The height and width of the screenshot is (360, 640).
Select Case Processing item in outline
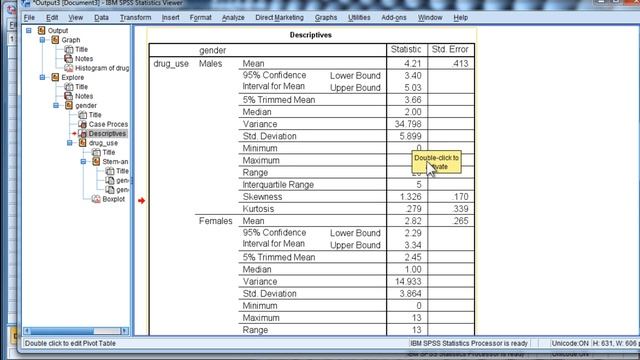tap(108, 124)
